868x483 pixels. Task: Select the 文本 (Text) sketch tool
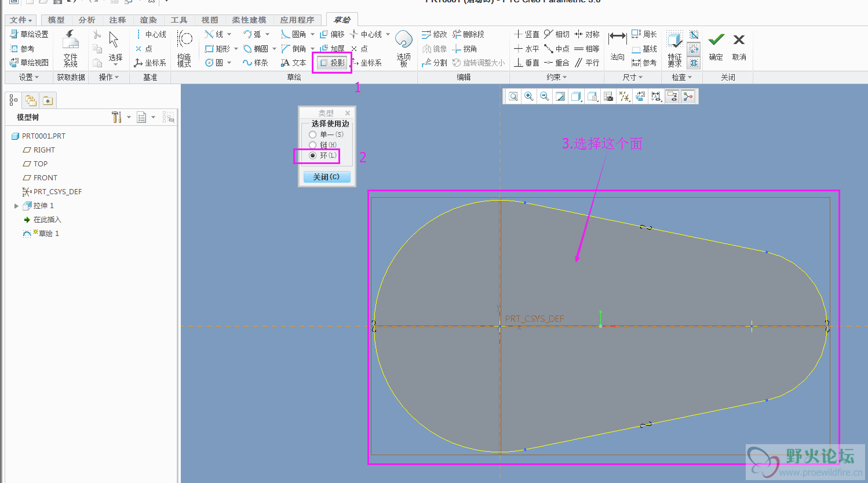click(x=293, y=63)
